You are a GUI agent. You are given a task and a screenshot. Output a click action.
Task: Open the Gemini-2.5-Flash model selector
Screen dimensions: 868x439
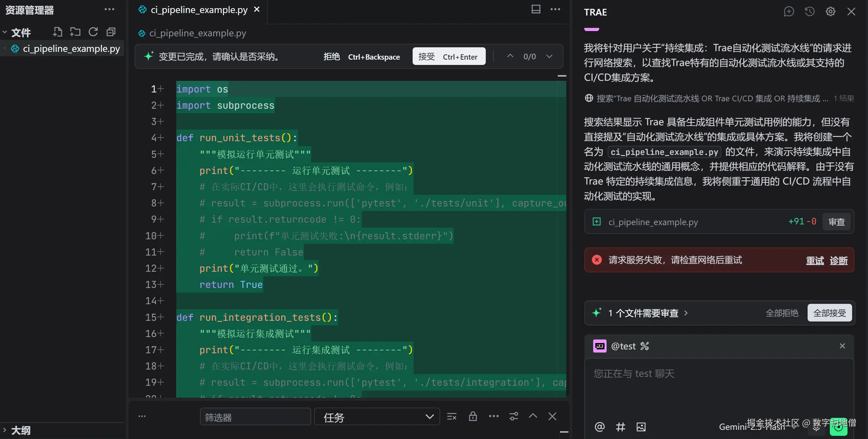[x=752, y=427]
